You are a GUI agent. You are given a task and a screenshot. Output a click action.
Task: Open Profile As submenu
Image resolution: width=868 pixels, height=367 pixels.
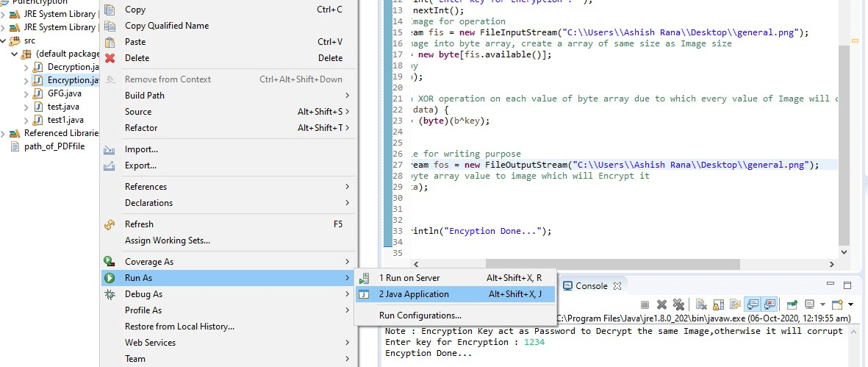(230, 310)
